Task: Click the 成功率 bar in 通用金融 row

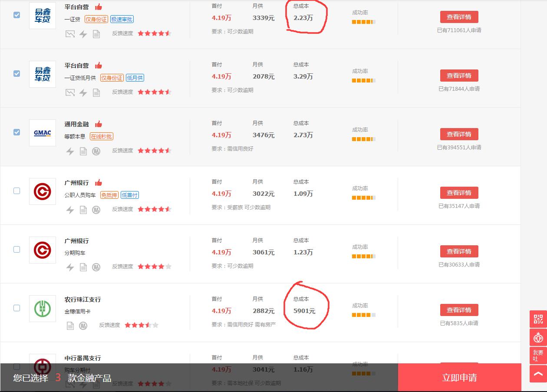Action: point(364,139)
